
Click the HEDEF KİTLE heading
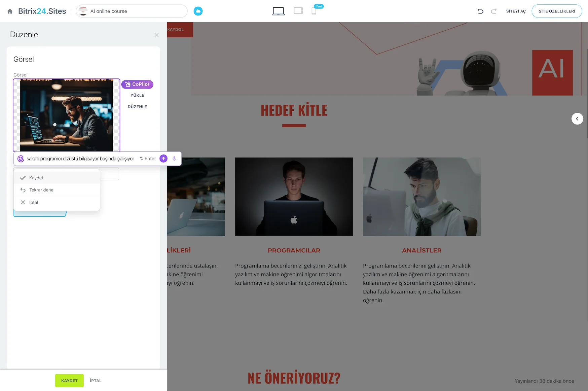(x=294, y=111)
